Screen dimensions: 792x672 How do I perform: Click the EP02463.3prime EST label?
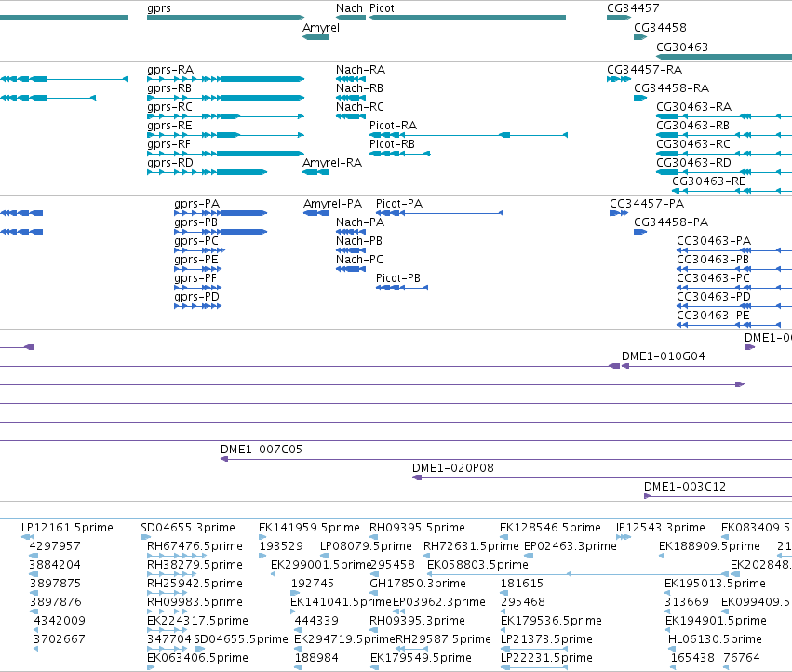coord(571,546)
